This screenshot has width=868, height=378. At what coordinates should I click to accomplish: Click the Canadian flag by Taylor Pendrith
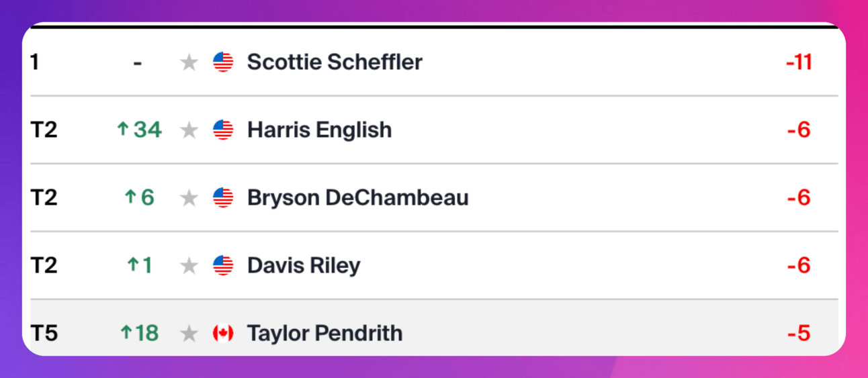click(223, 333)
